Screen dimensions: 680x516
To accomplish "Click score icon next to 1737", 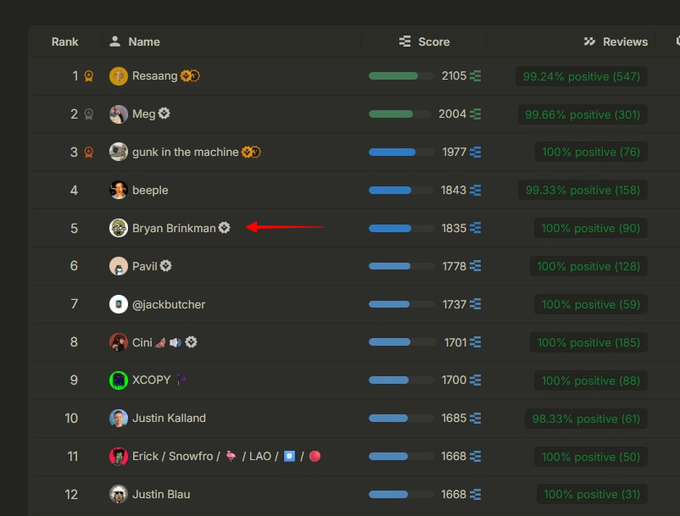I will (475, 304).
